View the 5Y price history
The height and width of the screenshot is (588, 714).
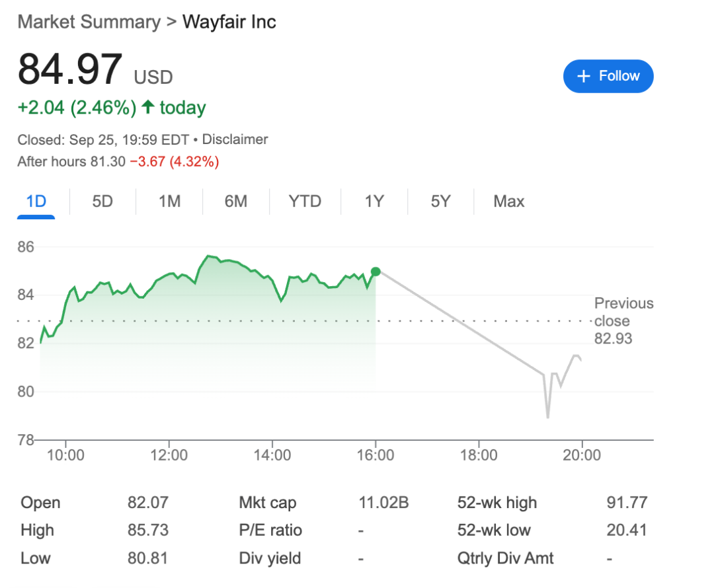coord(440,202)
